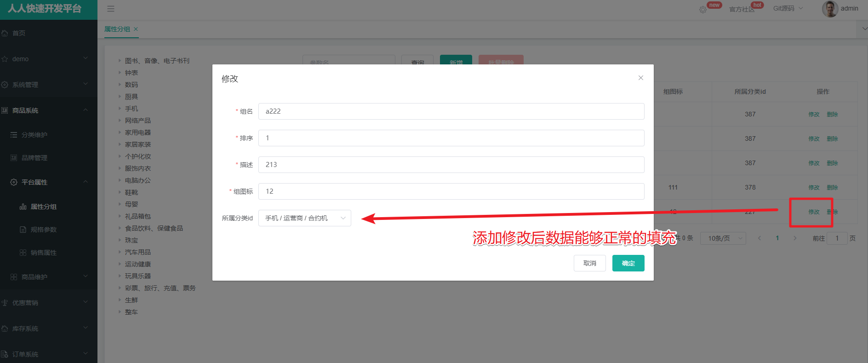Close the 修改 dialog with X icon
The image size is (868, 363).
pos(640,78)
